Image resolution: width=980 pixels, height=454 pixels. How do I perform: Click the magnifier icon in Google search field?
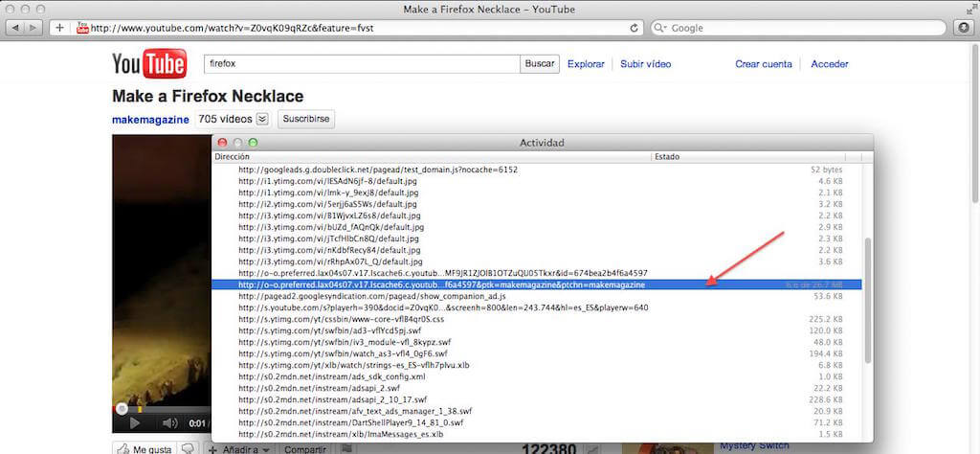coord(661,28)
